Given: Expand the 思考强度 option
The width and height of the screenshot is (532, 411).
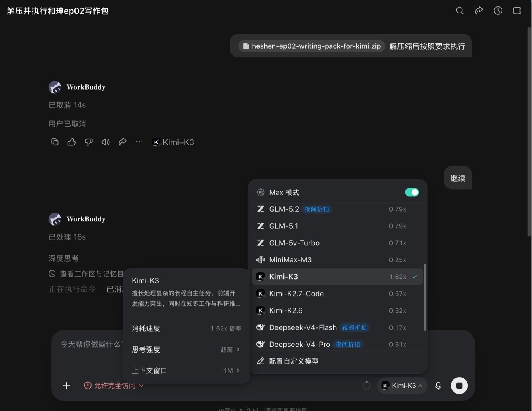Looking at the screenshot, I should [x=186, y=349].
